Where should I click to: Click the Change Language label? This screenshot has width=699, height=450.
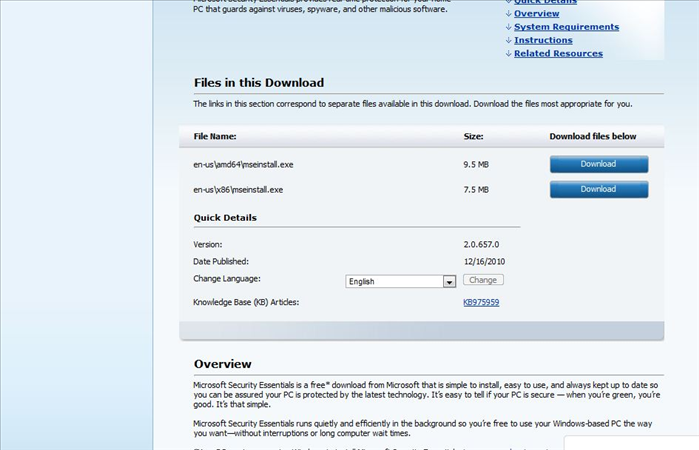click(x=227, y=279)
